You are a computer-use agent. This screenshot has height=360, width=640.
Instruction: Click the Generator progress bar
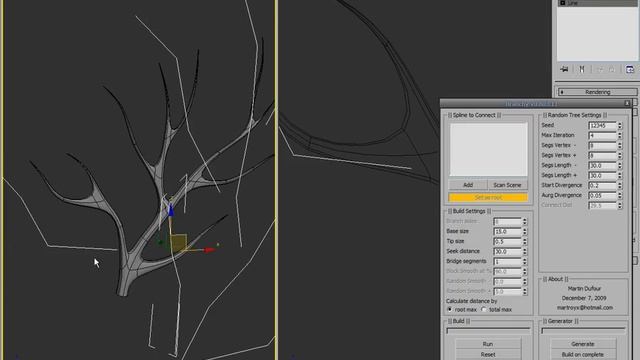pyautogui.click(x=583, y=331)
